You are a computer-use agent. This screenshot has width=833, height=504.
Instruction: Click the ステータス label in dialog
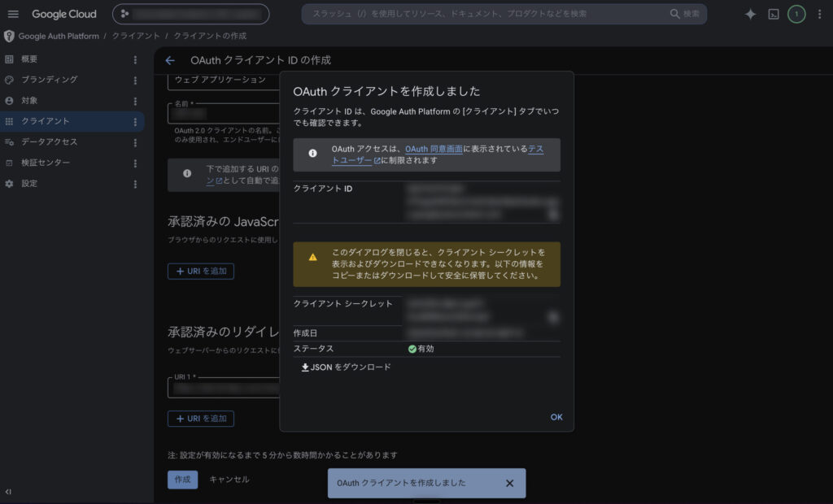(x=313, y=349)
